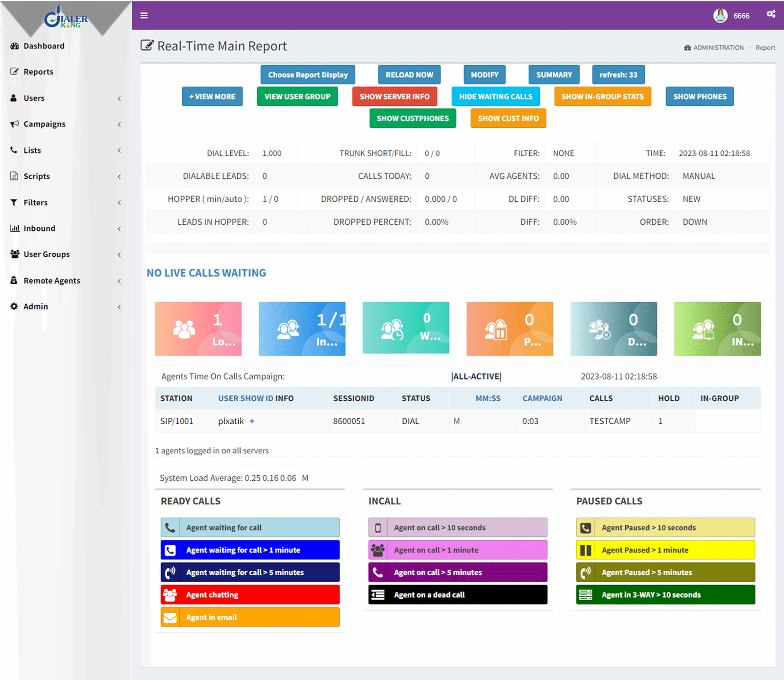Navigate to ADMINISTRATION breadcrumb link
Image resolution: width=784 pixels, height=680 pixels.
tap(718, 47)
